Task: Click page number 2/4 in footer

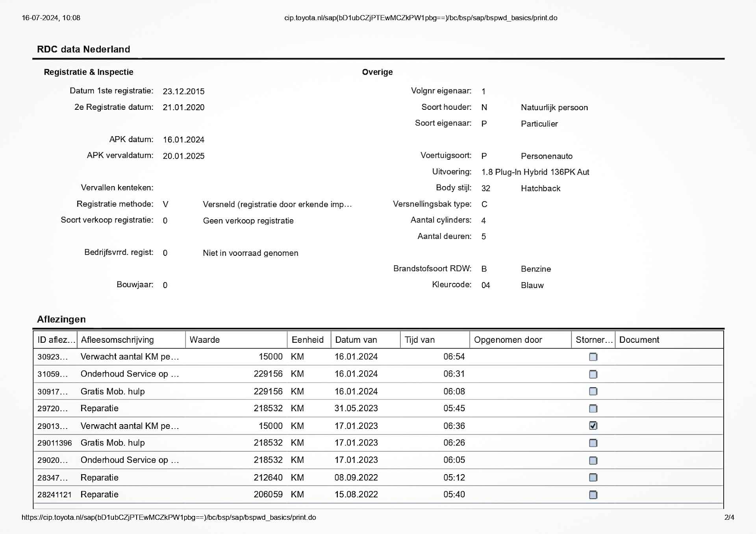Action: pos(729,517)
